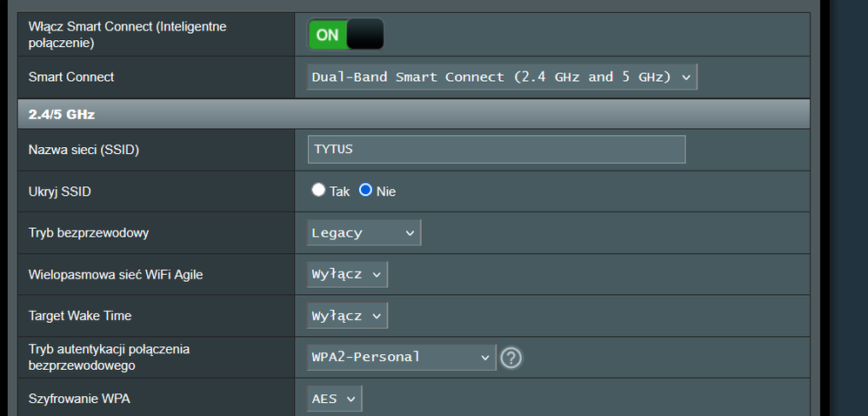Open the WPA2-Personal authentication dropdown
This screenshot has height=416, width=868.
click(x=401, y=357)
